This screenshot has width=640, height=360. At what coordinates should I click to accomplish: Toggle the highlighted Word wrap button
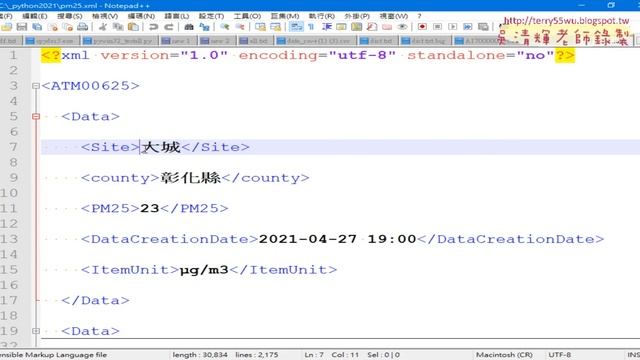[x=296, y=27]
